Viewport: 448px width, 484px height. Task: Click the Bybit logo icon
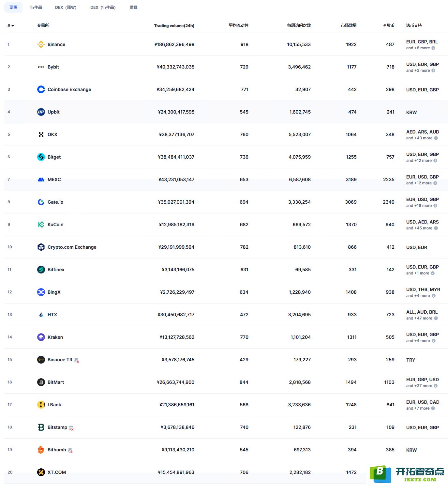41,67
